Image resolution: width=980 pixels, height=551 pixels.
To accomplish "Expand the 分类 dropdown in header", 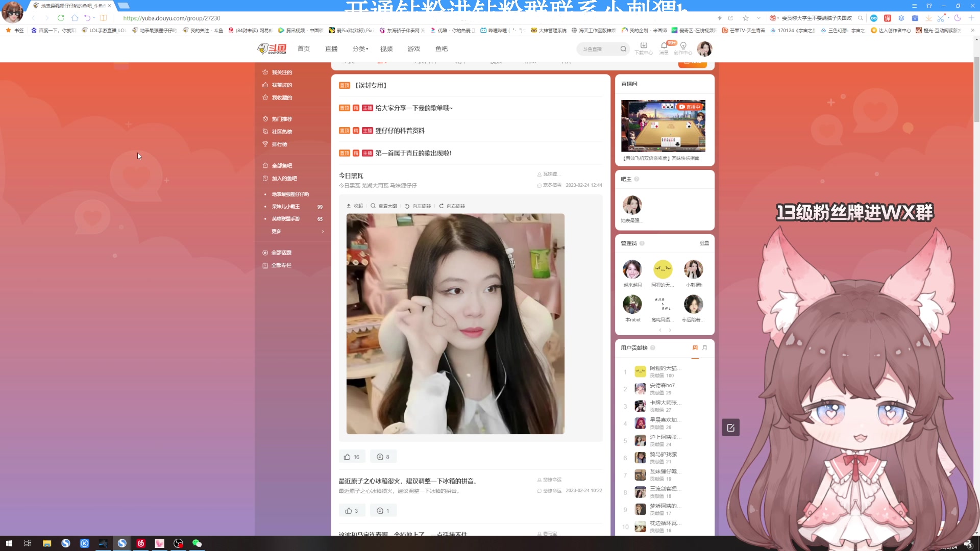I will point(360,49).
